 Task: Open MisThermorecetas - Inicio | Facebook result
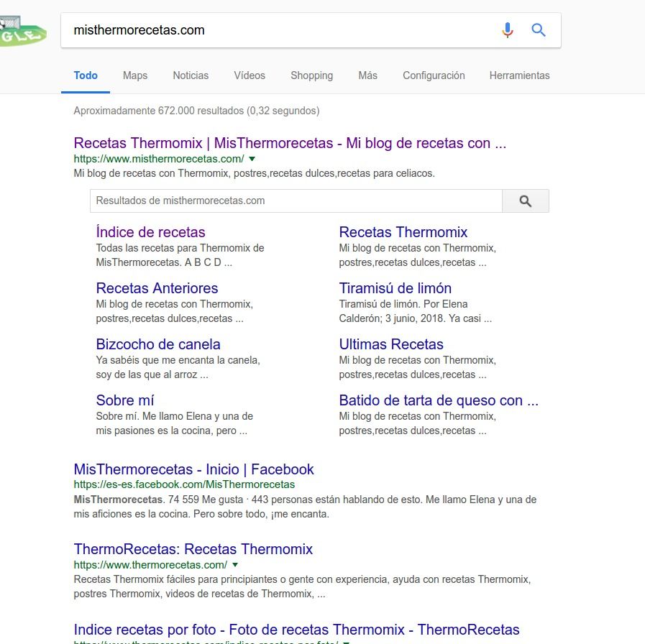(x=193, y=469)
